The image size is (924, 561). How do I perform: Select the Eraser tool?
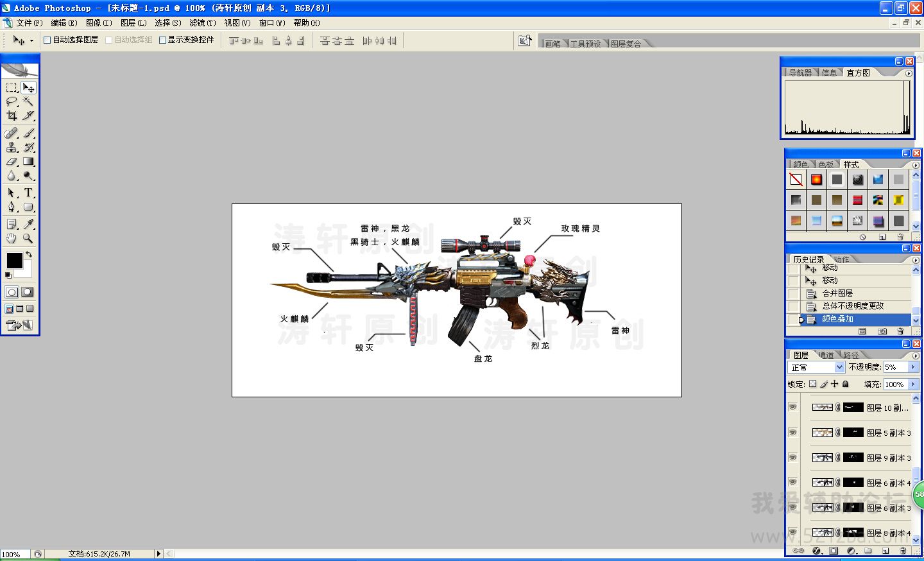pos(12,161)
